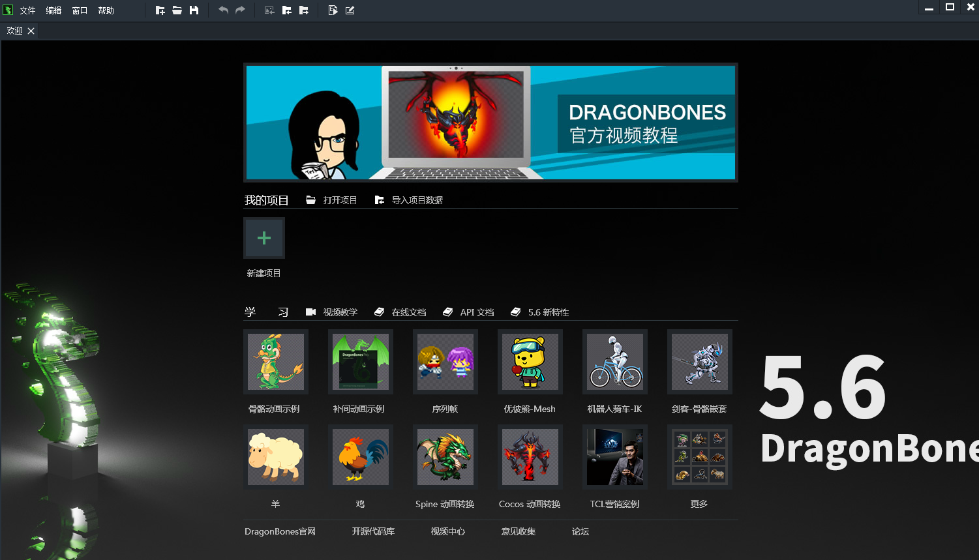The width and height of the screenshot is (979, 560).
Task: Visit the DragonBones官网 link
Action: pyautogui.click(x=280, y=531)
